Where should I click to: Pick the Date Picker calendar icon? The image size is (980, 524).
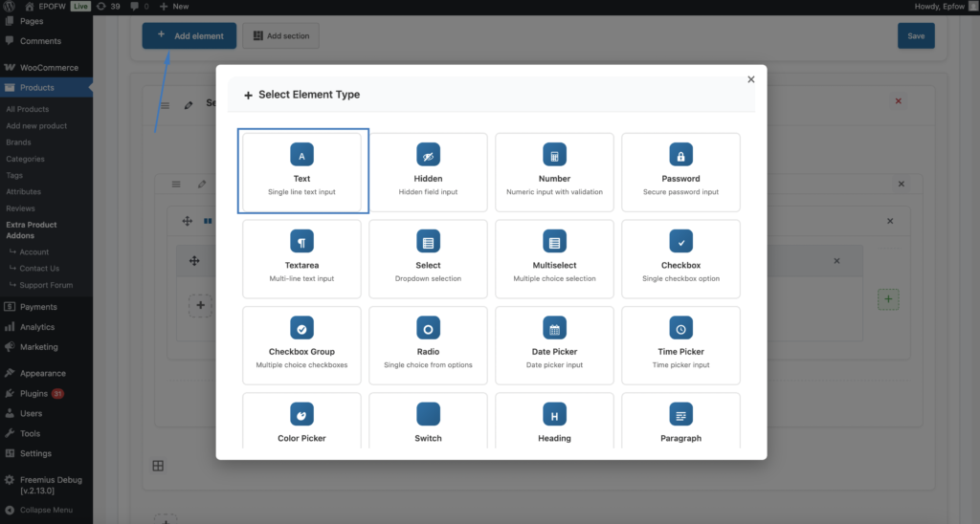tap(554, 328)
